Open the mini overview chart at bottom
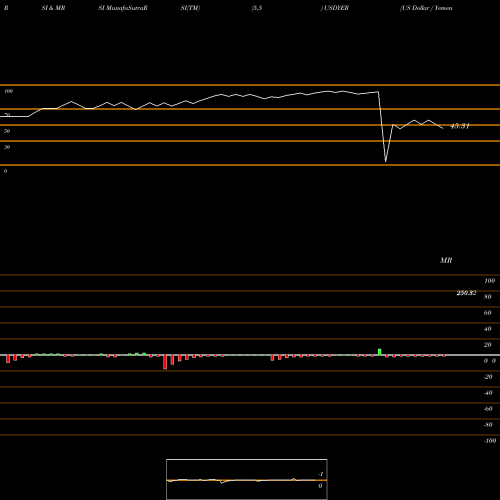The height and width of the screenshot is (500, 500). pos(247,479)
